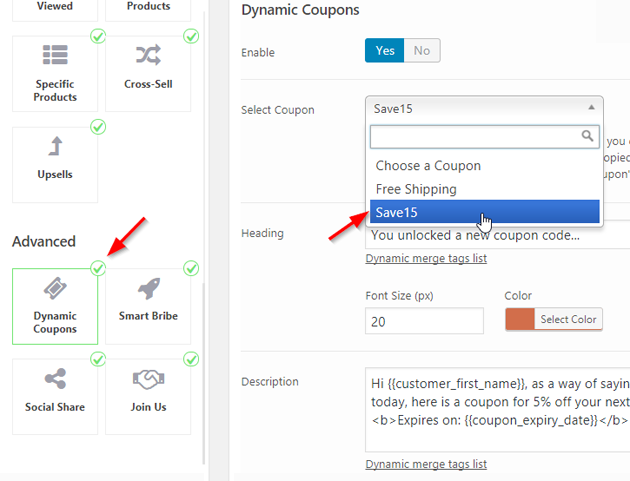Viewport: 630px width, 481px height.
Task: Focus the coupon search field
Action: tap(485, 137)
